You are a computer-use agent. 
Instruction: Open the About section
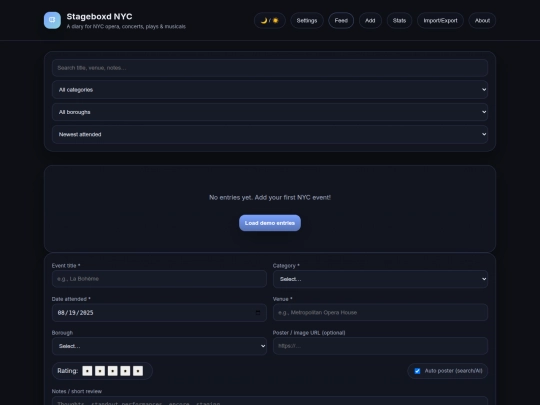click(482, 21)
